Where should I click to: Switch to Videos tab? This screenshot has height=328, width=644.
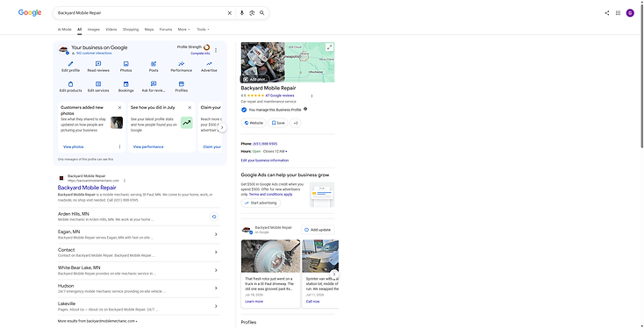click(x=111, y=30)
